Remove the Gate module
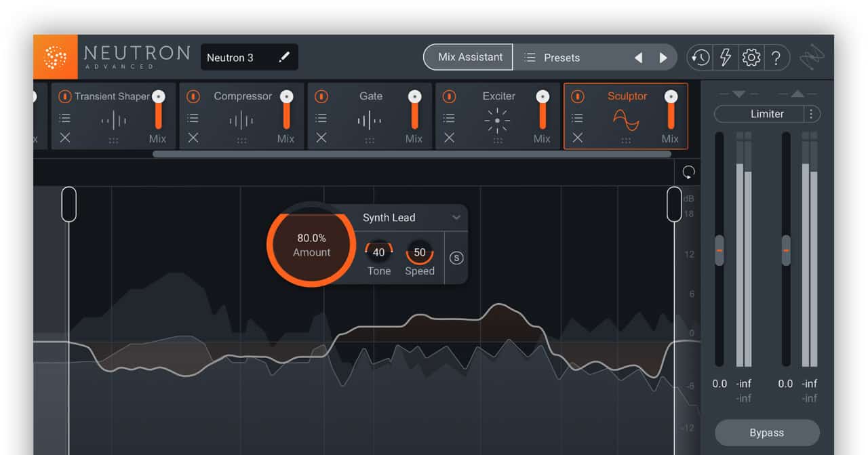Screen dimensions: 868x455 coord(321,138)
